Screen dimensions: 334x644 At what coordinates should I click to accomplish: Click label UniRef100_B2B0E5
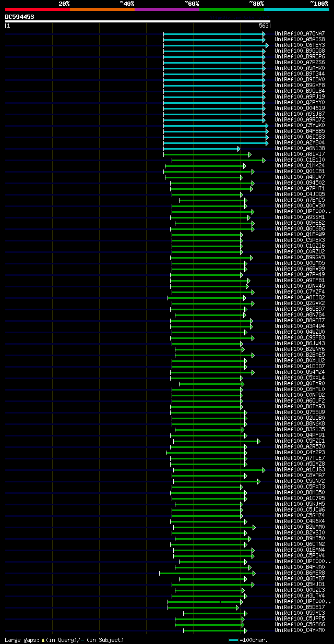(300, 355)
